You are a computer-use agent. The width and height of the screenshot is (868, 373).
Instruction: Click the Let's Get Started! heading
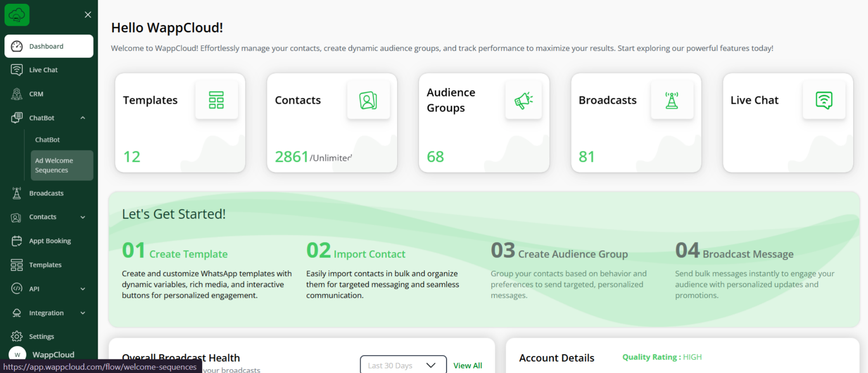174,214
